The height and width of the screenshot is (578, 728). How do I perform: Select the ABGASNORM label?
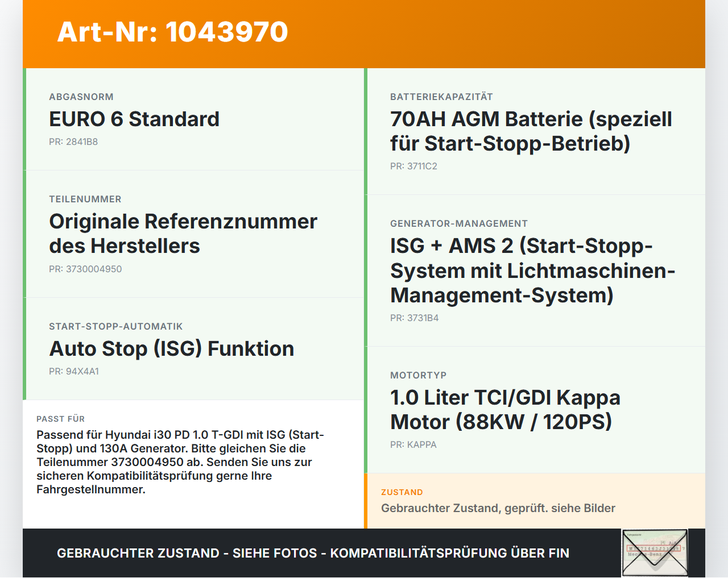coord(81,97)
